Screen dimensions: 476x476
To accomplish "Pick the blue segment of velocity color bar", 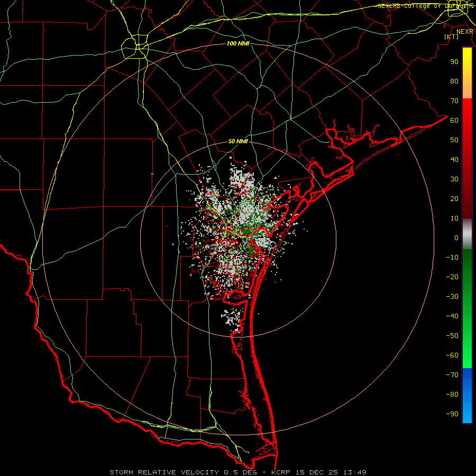I will 467,396.
